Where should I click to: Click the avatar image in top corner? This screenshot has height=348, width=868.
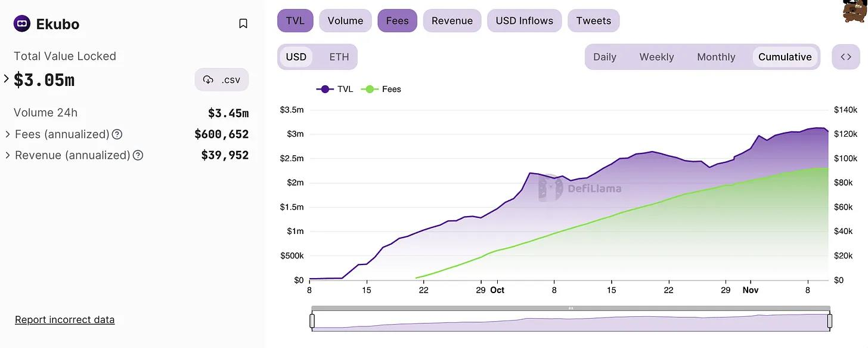855,11
